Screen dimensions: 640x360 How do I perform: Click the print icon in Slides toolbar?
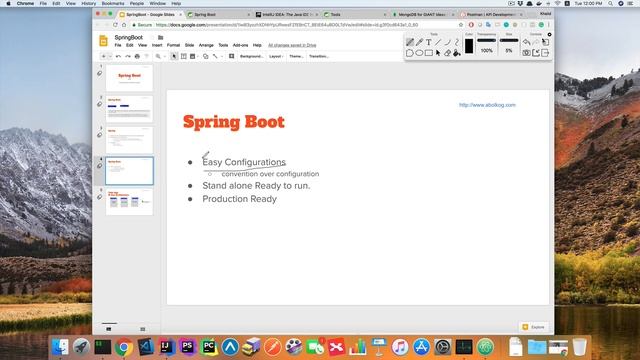137,56
